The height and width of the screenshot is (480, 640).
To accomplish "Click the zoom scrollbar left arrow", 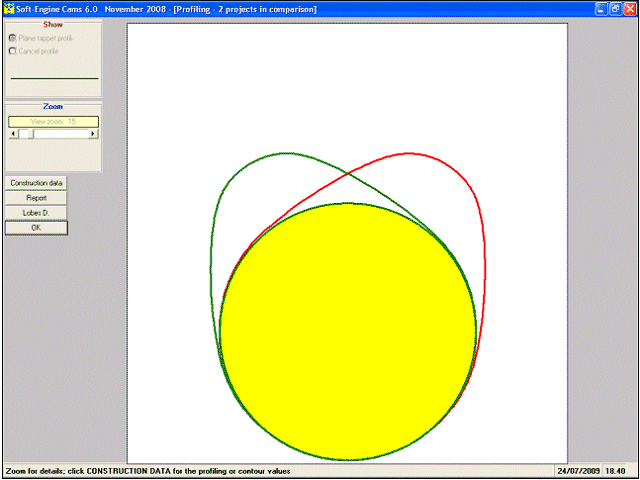I will 13,133.
